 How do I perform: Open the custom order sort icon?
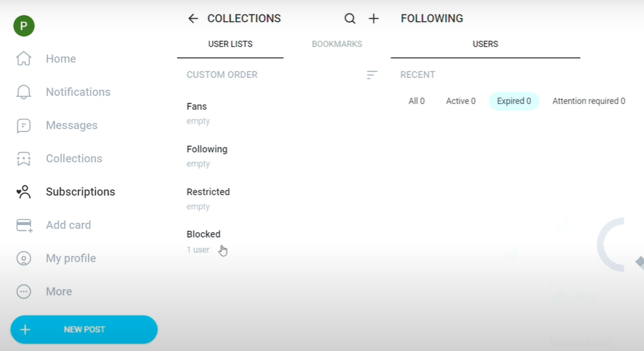[x=372, y=75]
